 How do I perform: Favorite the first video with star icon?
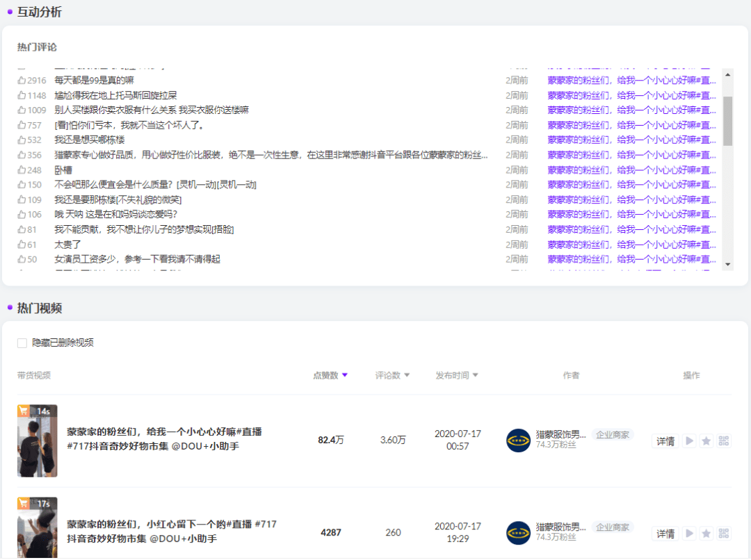coord(706,441)
